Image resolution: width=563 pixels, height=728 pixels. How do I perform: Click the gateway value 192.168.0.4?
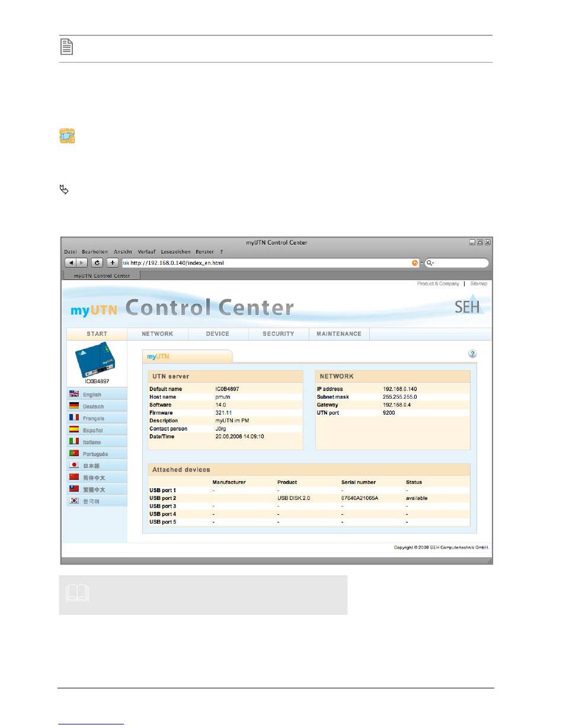[396, 405]
